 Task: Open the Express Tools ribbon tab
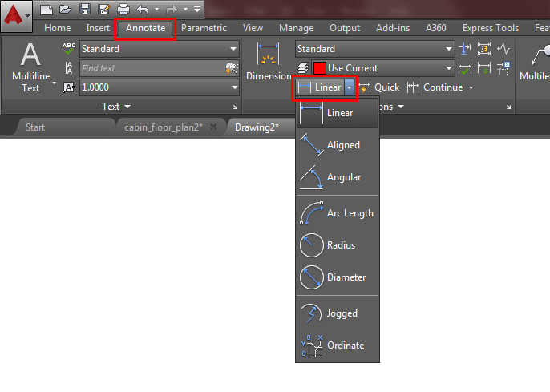coord(491,28)
